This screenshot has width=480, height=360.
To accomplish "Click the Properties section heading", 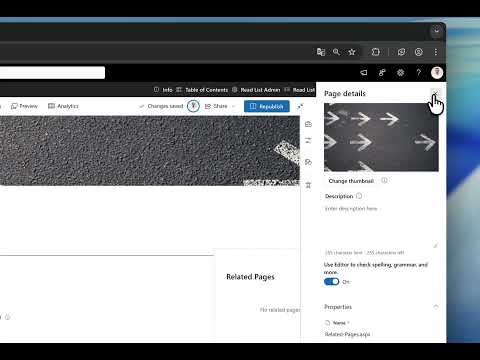I will click(338, 307).
